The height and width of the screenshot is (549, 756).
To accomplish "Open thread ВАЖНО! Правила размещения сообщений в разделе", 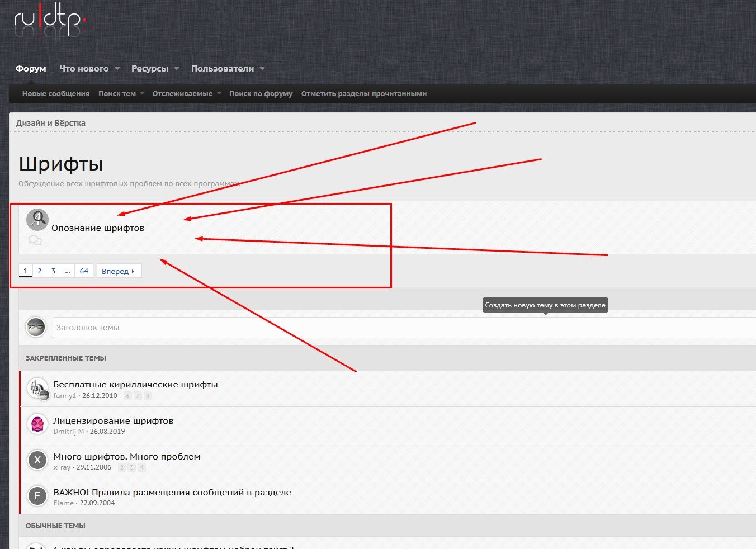I will (172, 493).
